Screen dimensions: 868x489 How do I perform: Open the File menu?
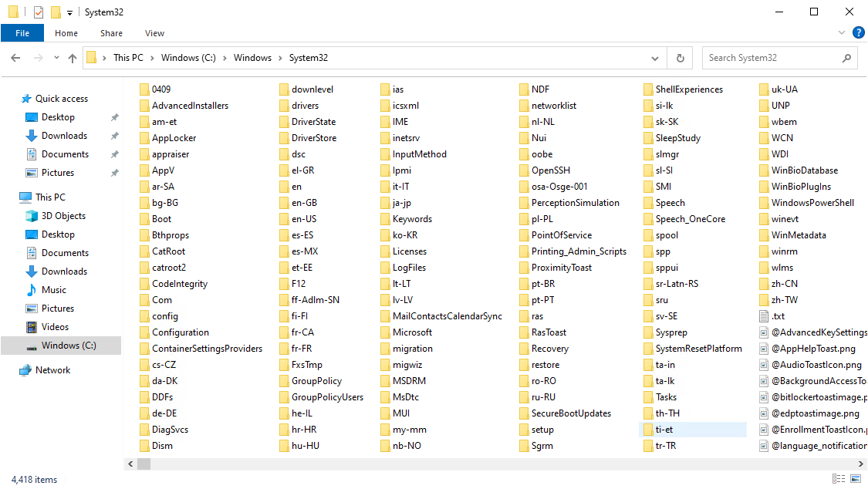coord(22,33)
